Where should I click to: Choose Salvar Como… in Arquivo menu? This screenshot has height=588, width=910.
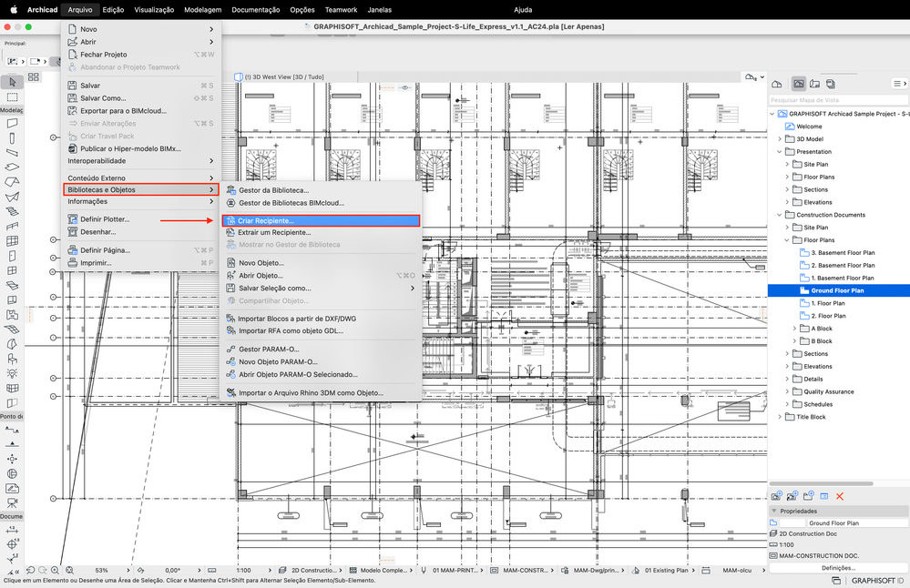(141, 98)
